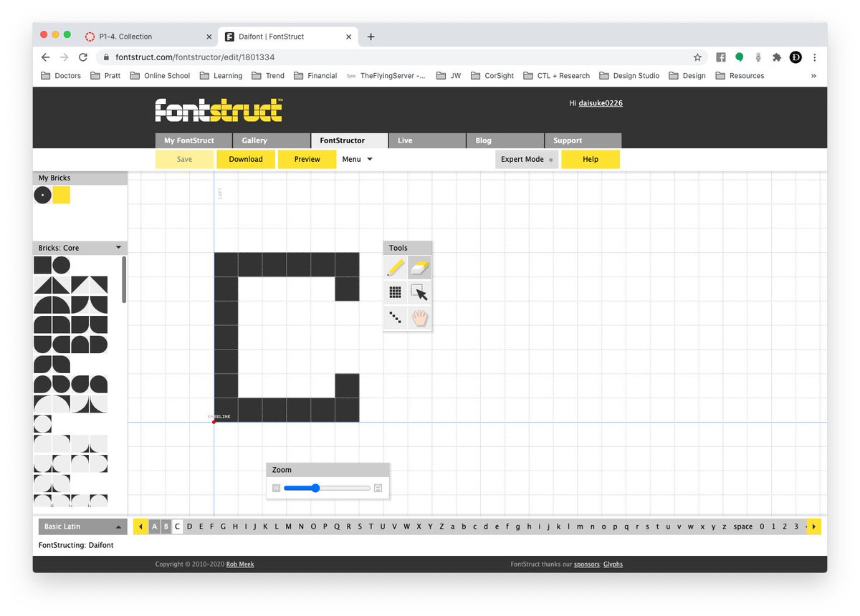
Task: Select glyph A in the character bar
Action: click(x=154, y=526)
